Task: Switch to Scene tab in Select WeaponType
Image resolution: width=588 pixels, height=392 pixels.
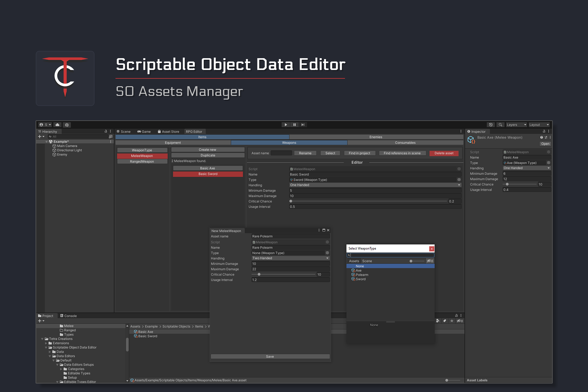Action: click(367, 261)
